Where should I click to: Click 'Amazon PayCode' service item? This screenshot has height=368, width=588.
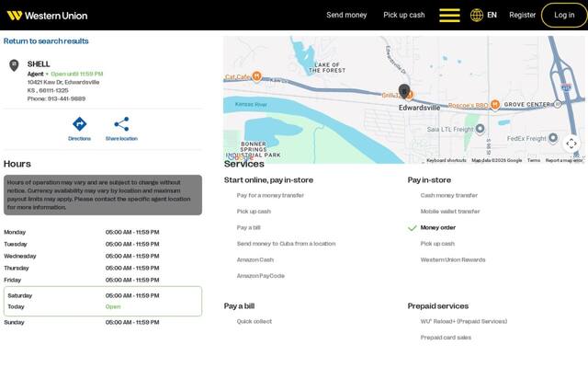click(261, 276)
